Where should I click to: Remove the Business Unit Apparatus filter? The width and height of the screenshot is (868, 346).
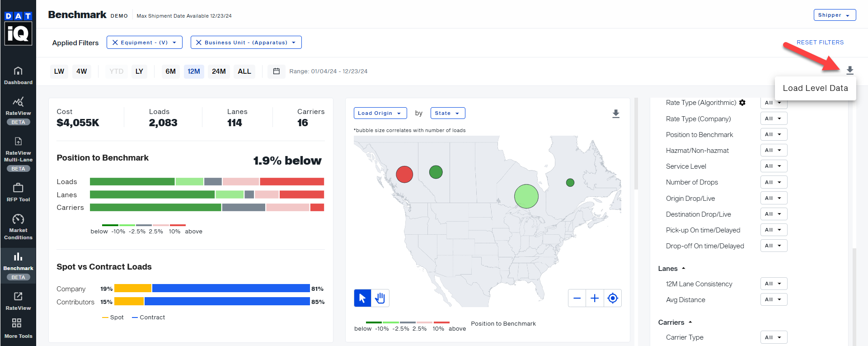199,43
